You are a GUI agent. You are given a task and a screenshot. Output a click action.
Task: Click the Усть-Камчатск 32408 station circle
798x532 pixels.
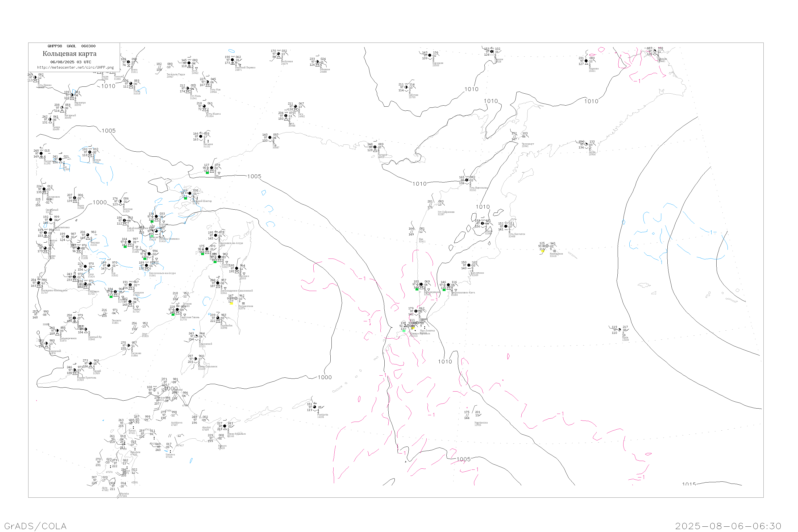point(506,226)
